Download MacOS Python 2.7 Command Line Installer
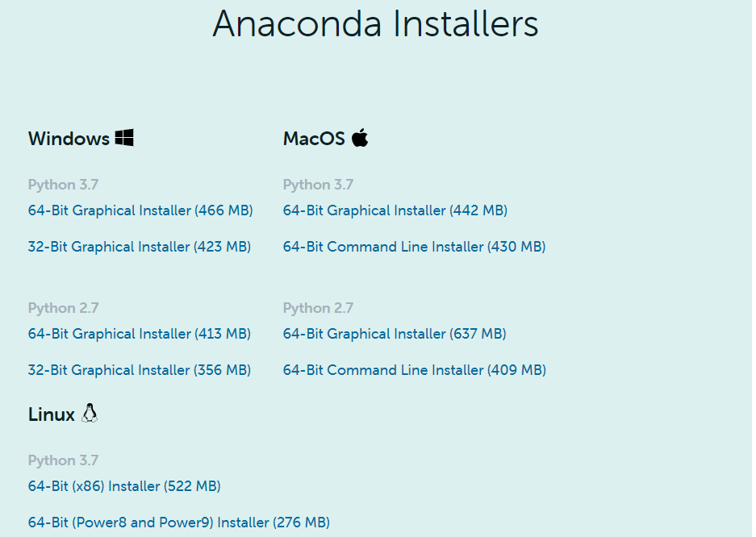 coord(414,370)
